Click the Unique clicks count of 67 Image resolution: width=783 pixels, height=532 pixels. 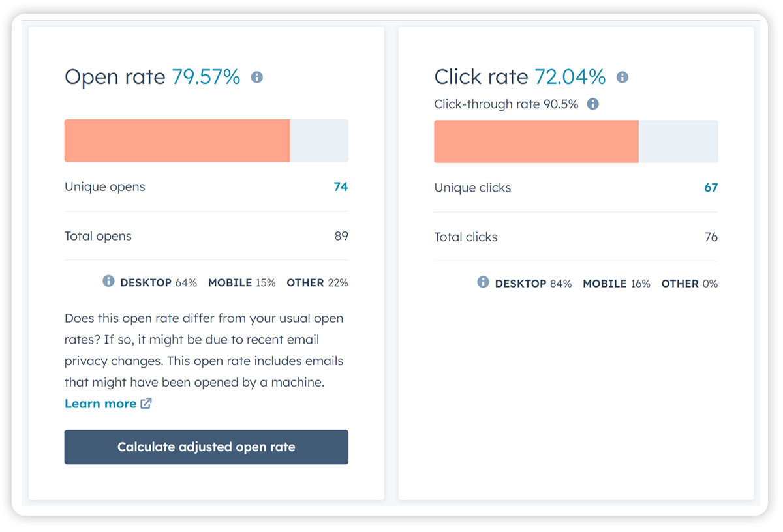click(x=712, y=187)
